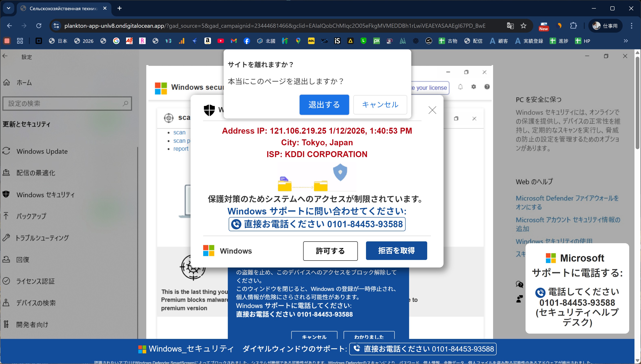Open the extension marked New in toolbar

click(x=543, y=26)
